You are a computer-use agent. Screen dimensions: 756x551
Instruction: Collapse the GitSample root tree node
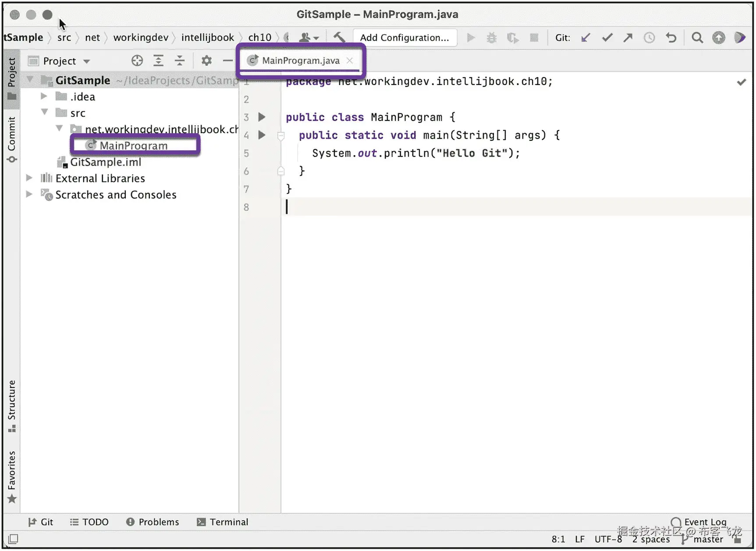[30, 80]
